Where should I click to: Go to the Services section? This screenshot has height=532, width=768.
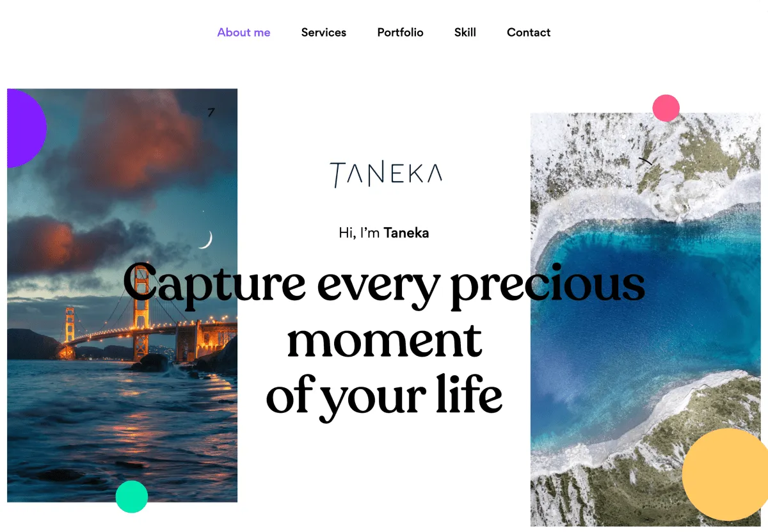coord(324,33)
